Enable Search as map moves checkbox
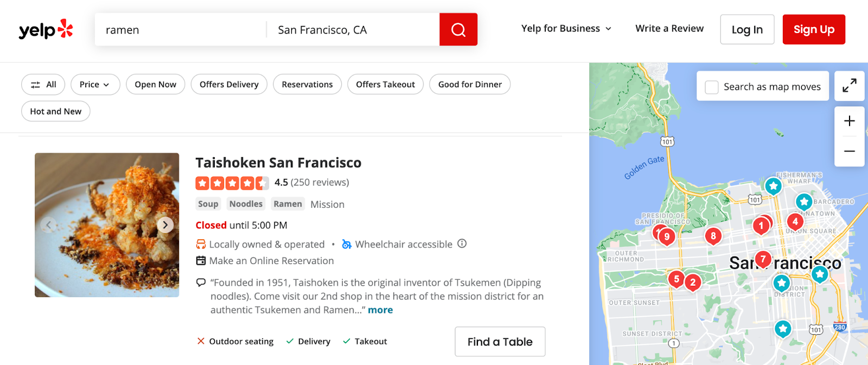 point(711,87)
